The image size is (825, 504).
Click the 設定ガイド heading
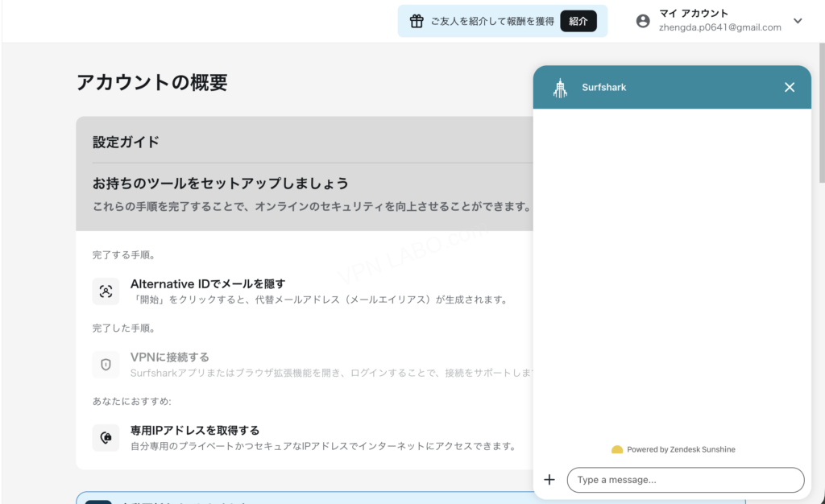pyautogui.click(x=126, y=142)
